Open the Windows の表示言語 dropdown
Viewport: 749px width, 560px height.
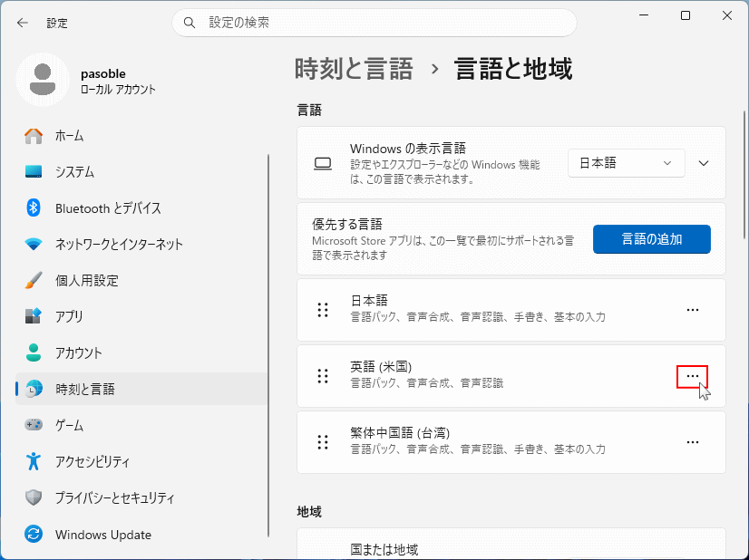coord(626,163)
